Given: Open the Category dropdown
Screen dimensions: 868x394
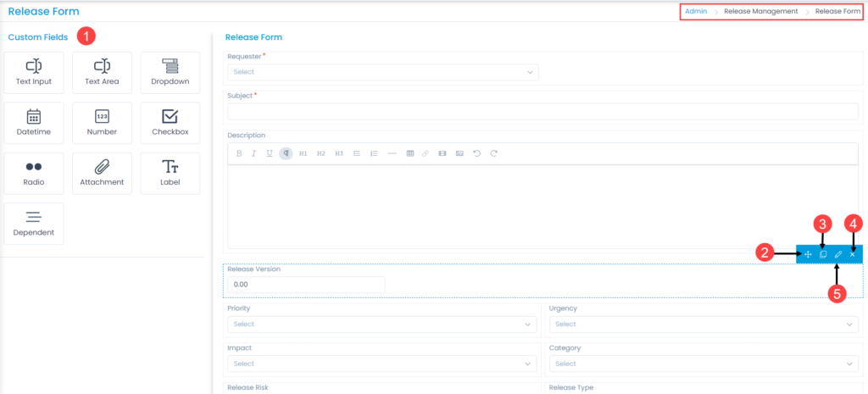Looking at the screenshot, I should (x=704, y=363).
